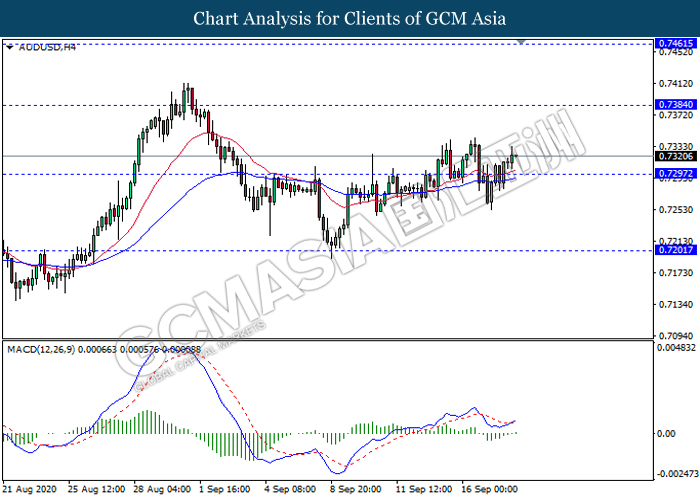The width and height of the screenshot is (700, 500).
Task: Click the 0.73840 price level label
Action: coord(676,104)
